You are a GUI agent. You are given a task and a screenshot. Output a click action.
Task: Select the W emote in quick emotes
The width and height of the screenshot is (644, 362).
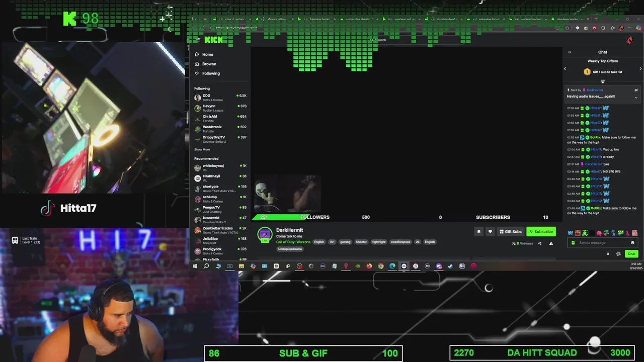pyautogui.click(x=571, y=233)
